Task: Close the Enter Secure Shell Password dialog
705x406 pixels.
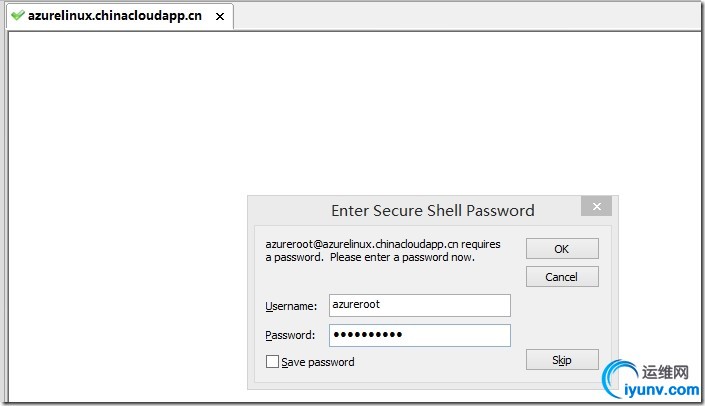Action: click(x=596, y=207)
